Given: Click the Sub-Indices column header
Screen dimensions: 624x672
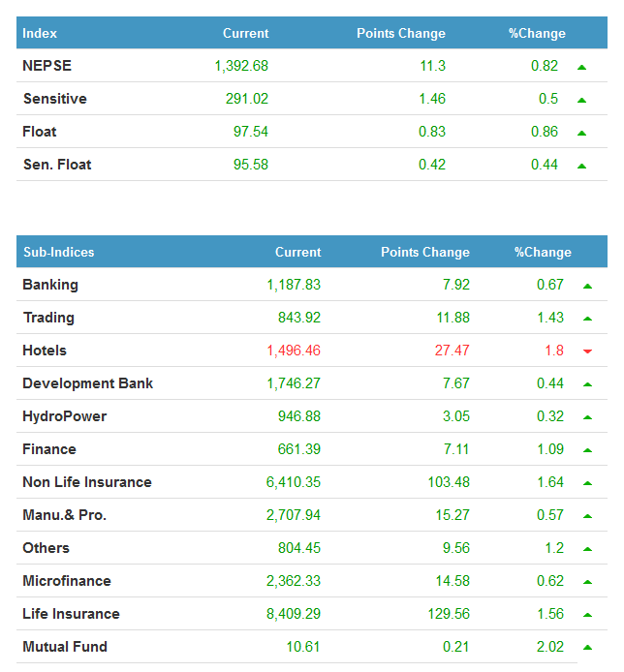Looking at the screenshot, I should click(59, 252).
